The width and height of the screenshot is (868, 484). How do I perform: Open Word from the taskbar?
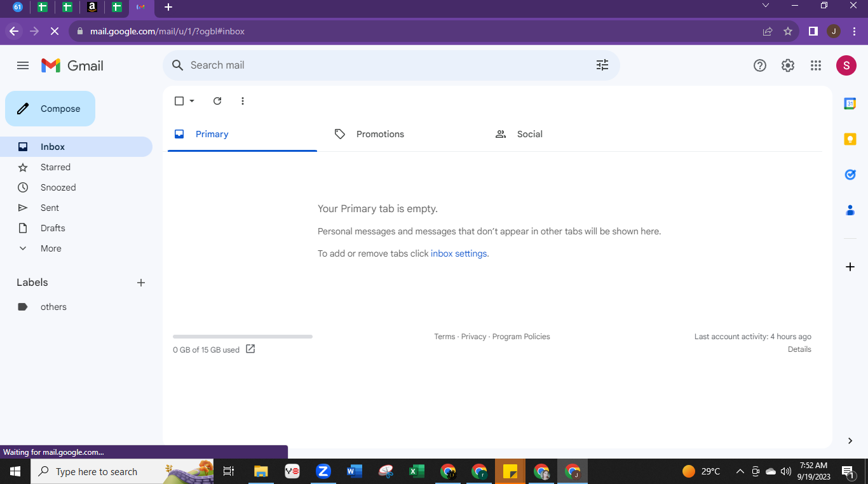[355, 471]
